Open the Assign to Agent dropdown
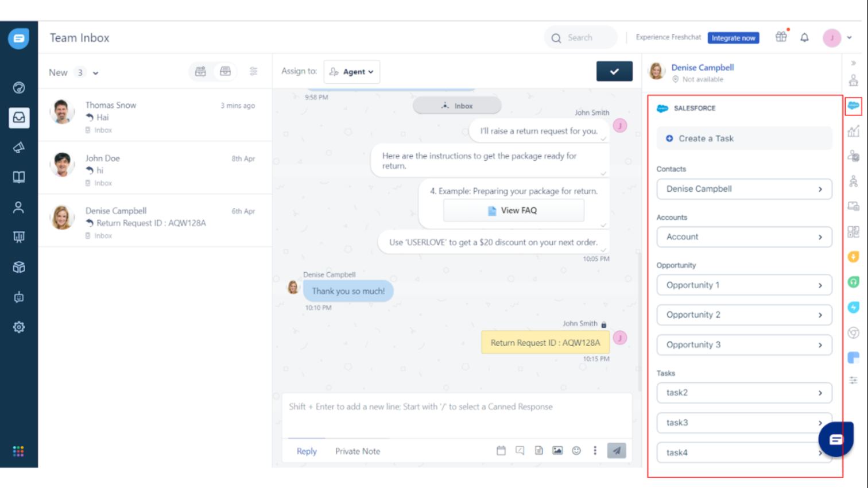Image resolution: width=868 pixels, height=488 pixels. click(x=352, y=72)
